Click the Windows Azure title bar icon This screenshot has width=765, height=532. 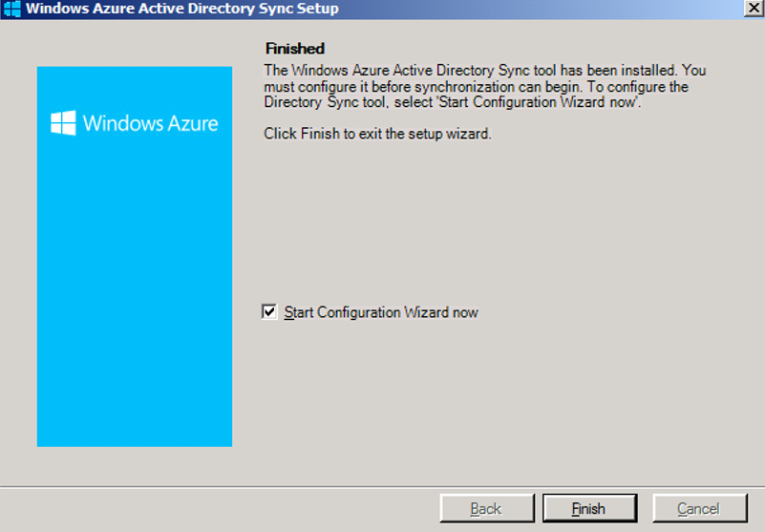click(x=12, y=9)
